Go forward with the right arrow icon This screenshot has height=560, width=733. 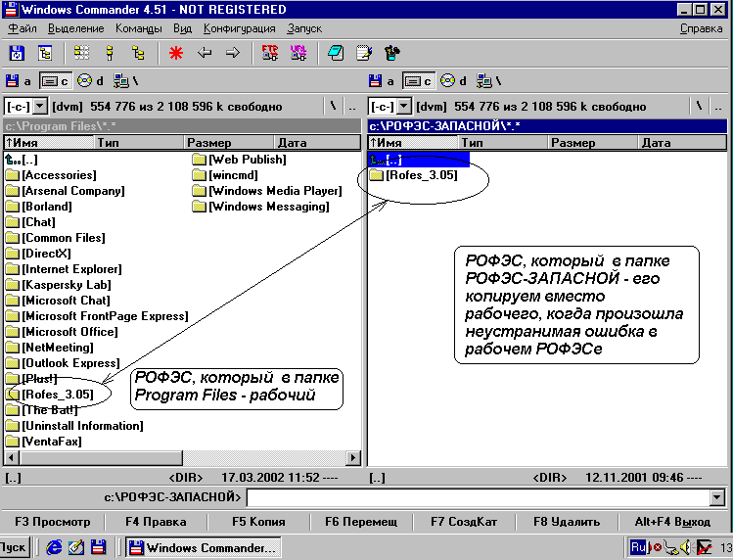(232, 53)
